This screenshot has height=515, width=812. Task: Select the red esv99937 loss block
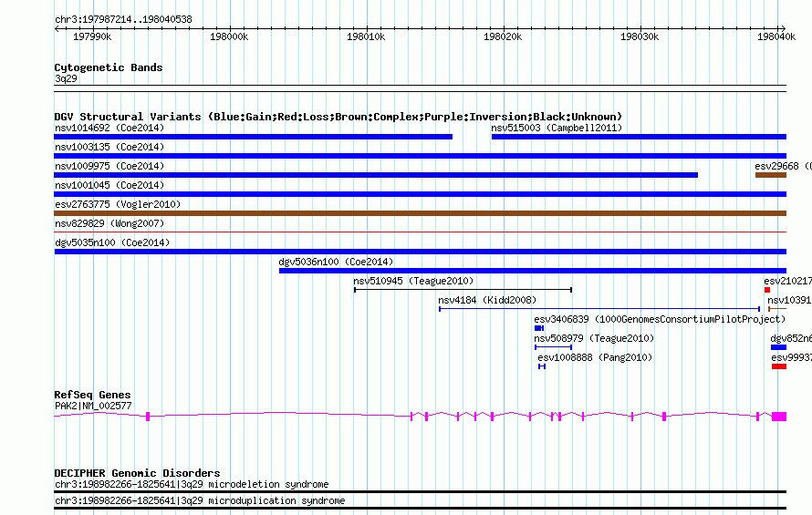pyautogui.click(x=779, y=366)
